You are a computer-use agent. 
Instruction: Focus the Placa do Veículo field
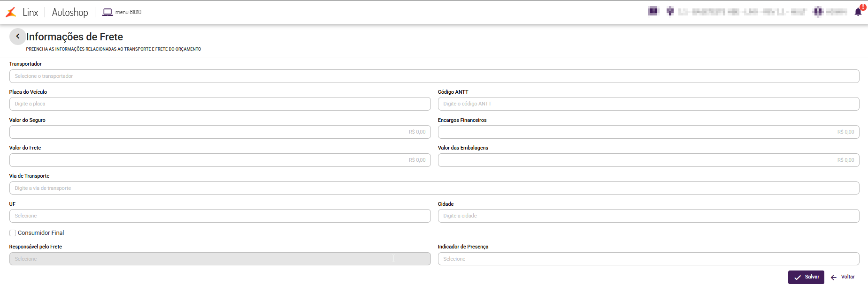(x=220, y=104)
